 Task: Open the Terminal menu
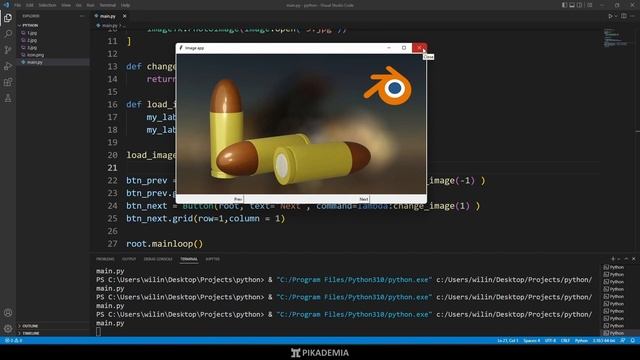click(x=108, y=5)
